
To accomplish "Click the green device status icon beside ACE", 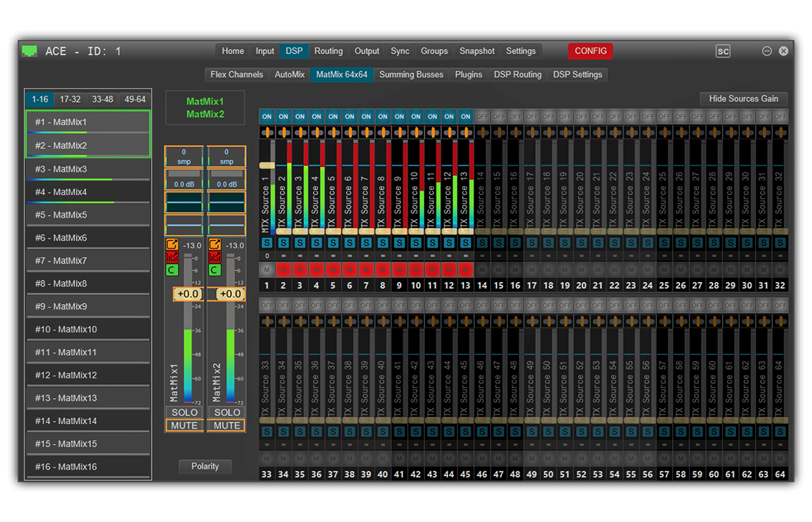I will (29, 51).
